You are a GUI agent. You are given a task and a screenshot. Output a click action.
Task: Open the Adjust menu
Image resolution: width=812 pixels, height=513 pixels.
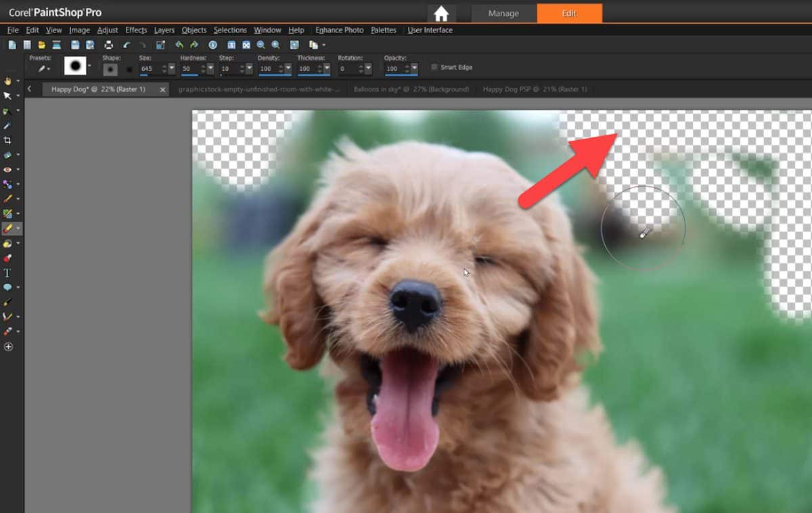coord(107,30)
